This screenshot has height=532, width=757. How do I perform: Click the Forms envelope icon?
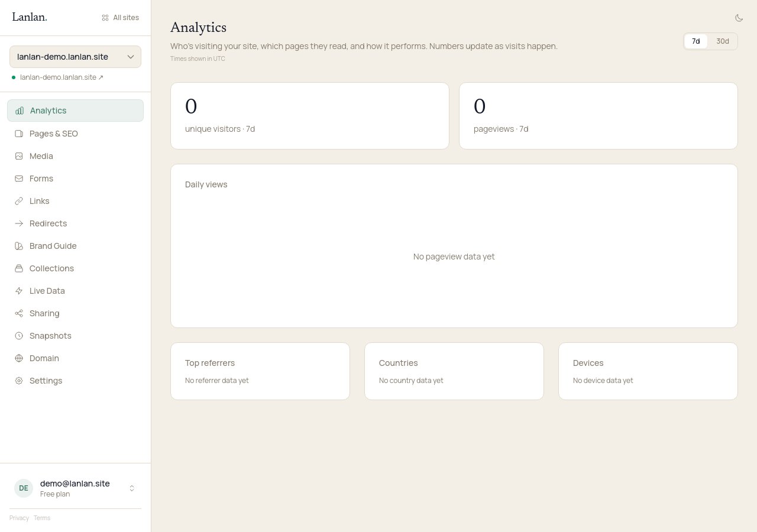(19, 179)
